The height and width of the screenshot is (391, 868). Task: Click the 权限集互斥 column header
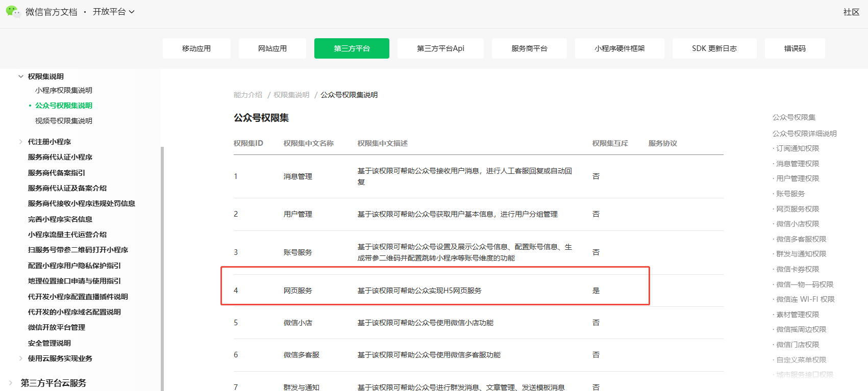coord(610,143)
